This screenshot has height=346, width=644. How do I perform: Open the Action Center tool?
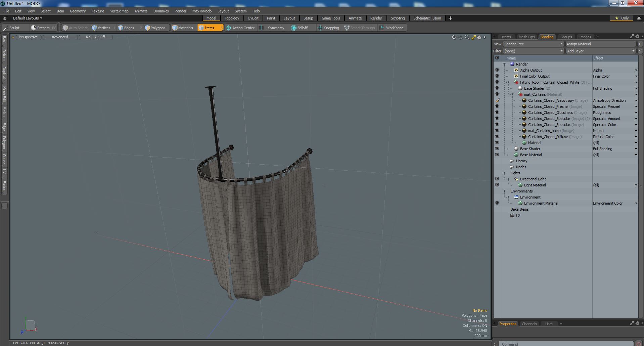coord(240,28)
